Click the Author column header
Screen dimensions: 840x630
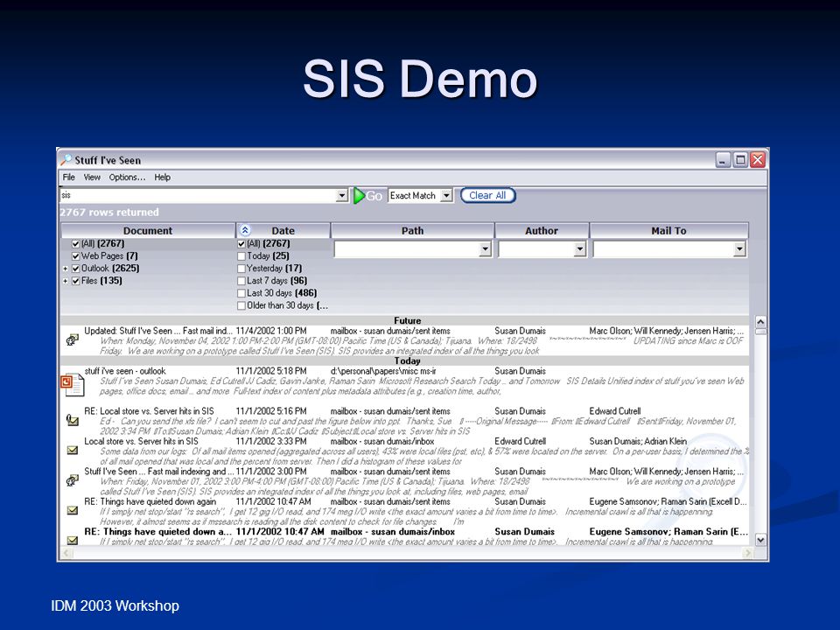[x=542, y=230]
